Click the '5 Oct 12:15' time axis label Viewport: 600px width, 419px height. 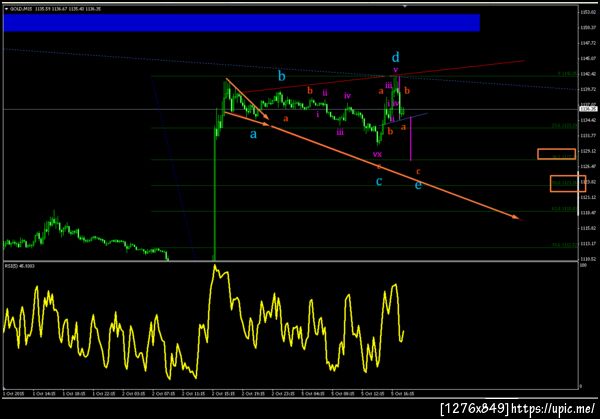[372, 393]
